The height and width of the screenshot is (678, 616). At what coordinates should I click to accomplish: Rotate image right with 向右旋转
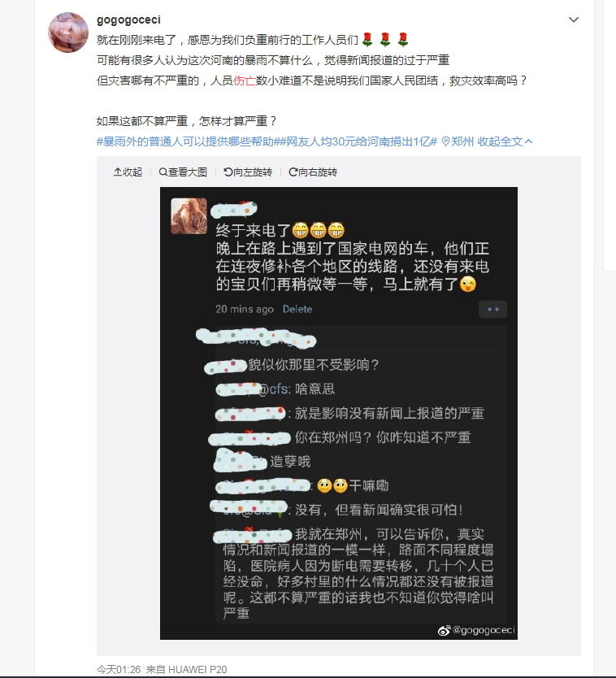coord(313,172)
